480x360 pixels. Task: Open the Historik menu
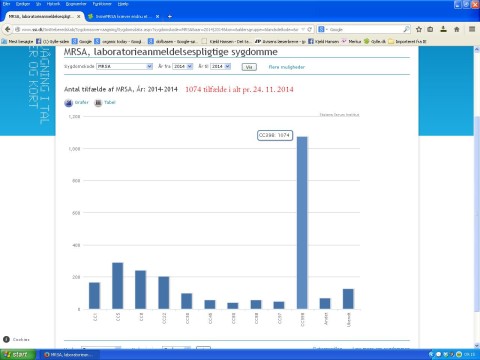pos(53,4)
